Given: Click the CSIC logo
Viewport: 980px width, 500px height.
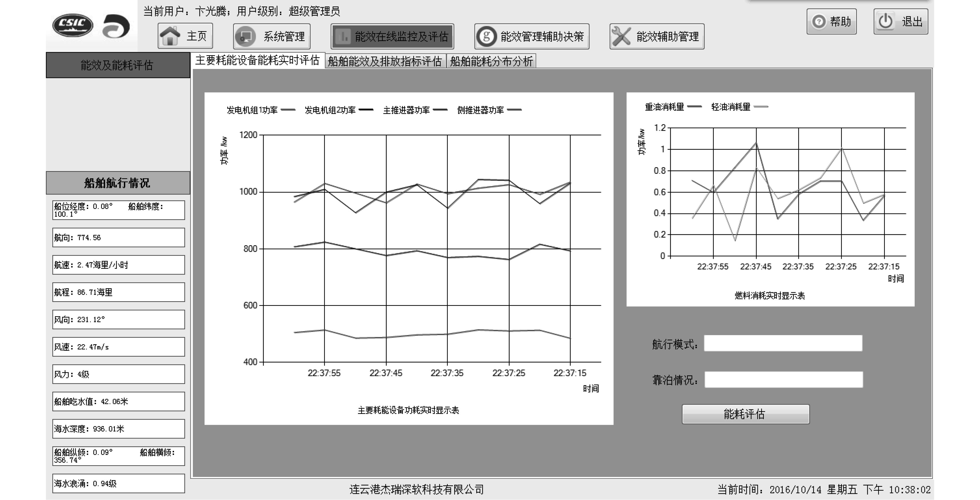Looking at the screenshot, I should point(72,25).
